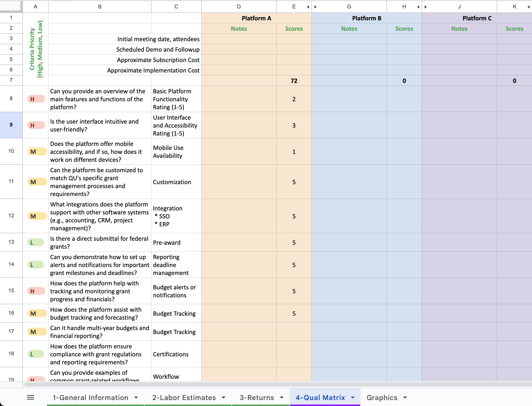Select Platform A total score 72

point(294,81)
